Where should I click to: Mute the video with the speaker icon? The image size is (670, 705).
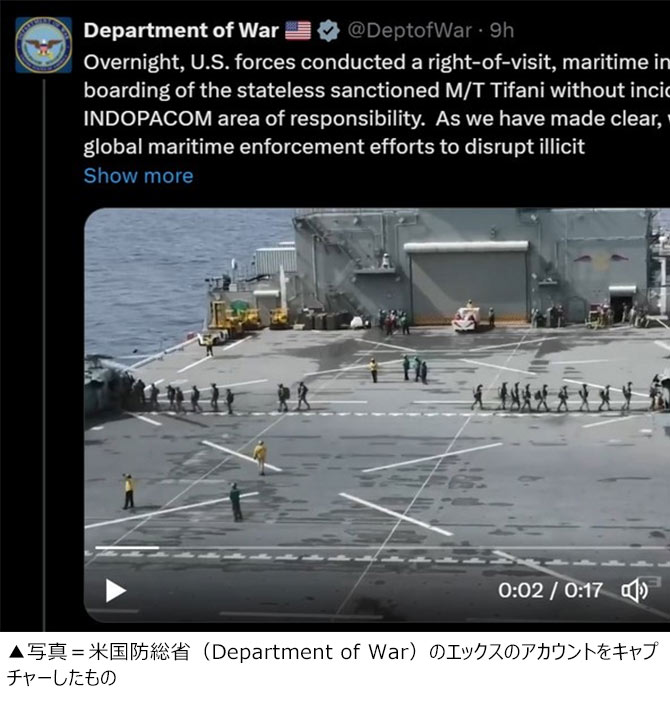coord(634,590)
